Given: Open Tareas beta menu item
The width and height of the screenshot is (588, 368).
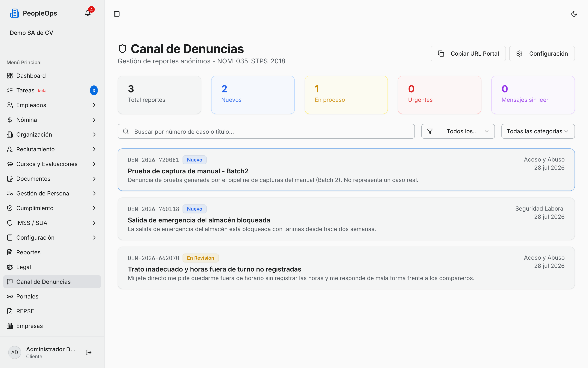Looking at the screenshot, I should [52, 91].
